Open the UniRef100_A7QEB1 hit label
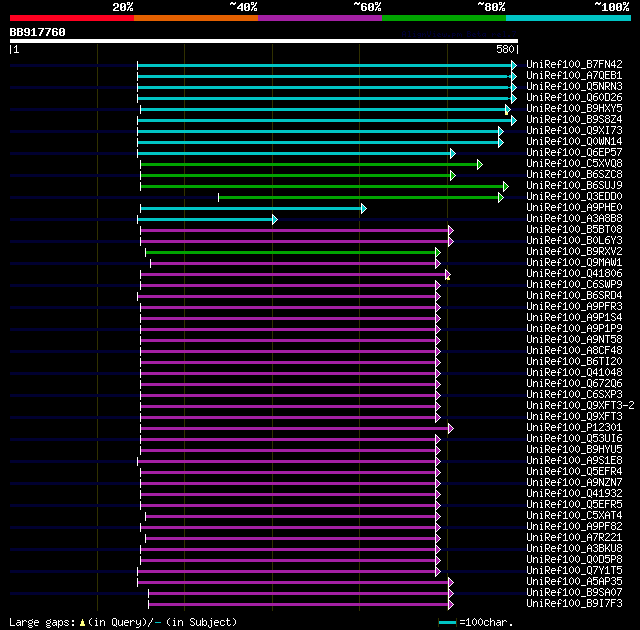640x630 pixels. [x=574, y=75]
